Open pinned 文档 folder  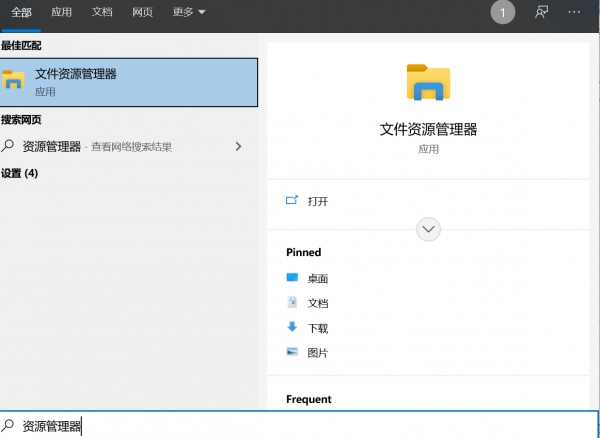coord(318,303)
